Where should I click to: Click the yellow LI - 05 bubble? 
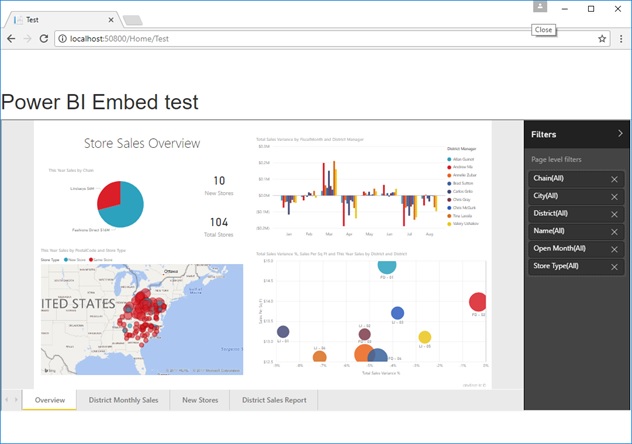(x=424, y=337)
